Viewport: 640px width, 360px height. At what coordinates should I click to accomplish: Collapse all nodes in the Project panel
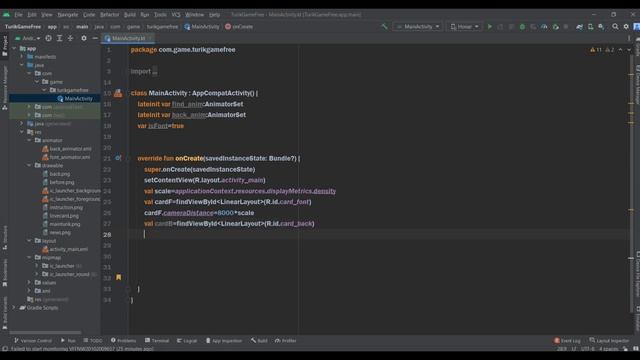click(71, 38)
